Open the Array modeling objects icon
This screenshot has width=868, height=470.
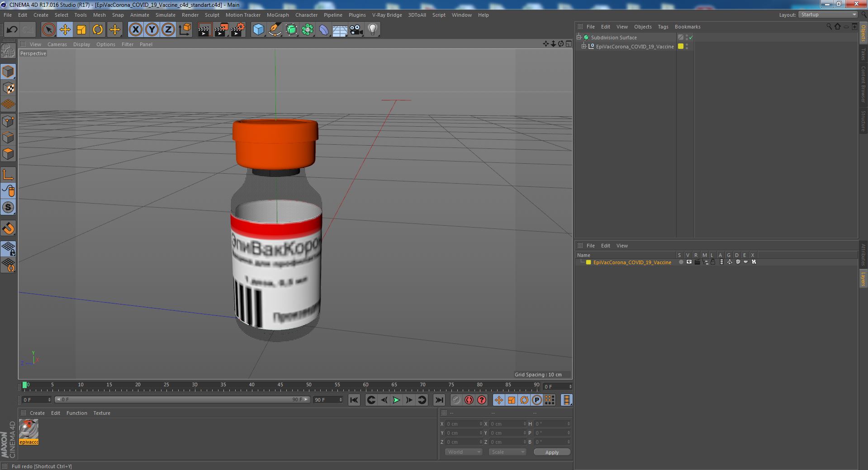308,30
